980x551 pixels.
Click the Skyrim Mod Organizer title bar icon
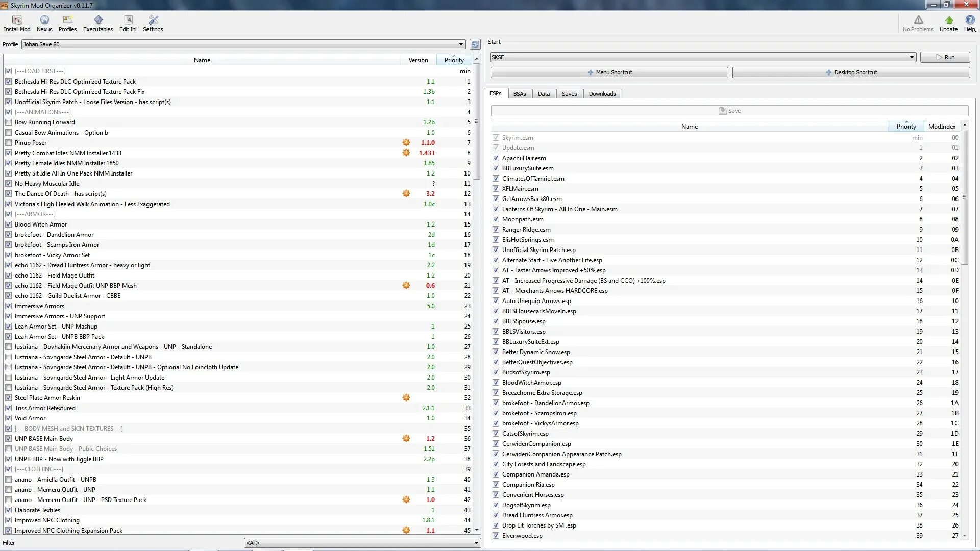4,5
